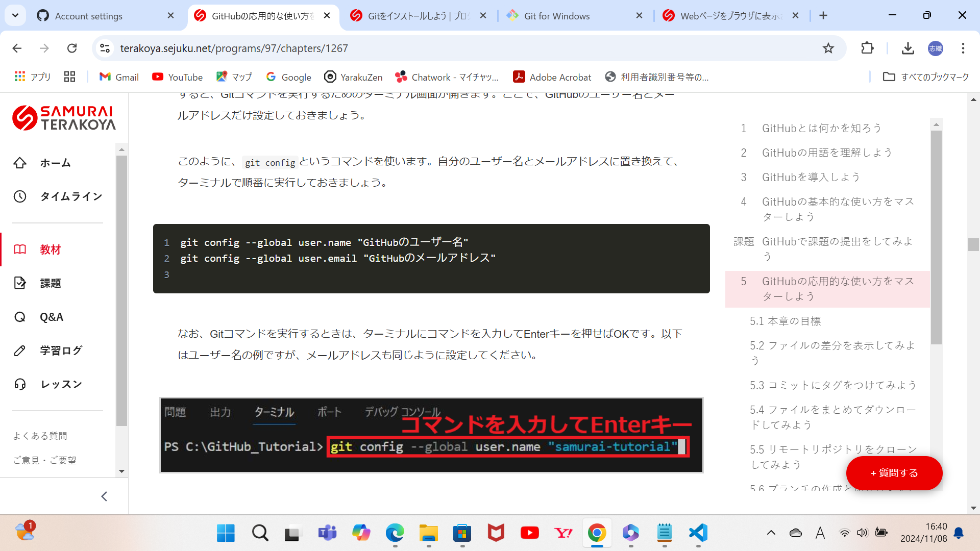The height and width of the screenshot is (551, 980).
Task: Jump to section 5.4 ファイルをまとめてダウンロード
Action: [833, 417]
